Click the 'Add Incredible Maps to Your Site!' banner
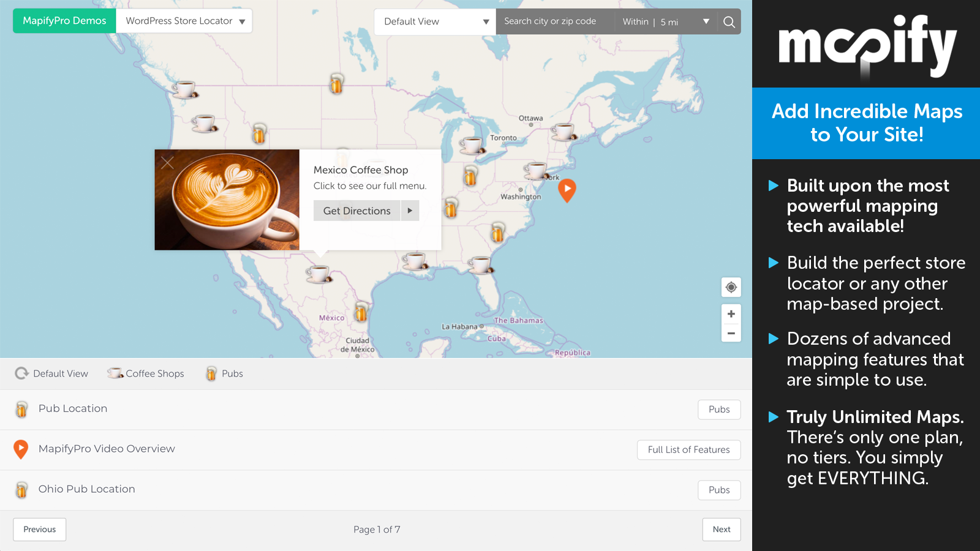The height and width of the screenshot is (551, 980). click(x=866, y=123)
